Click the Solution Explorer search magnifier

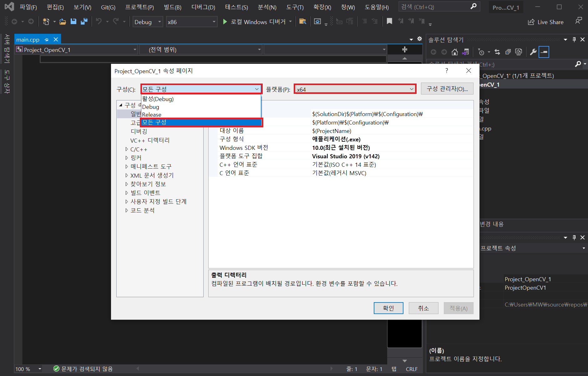point(578,64)
